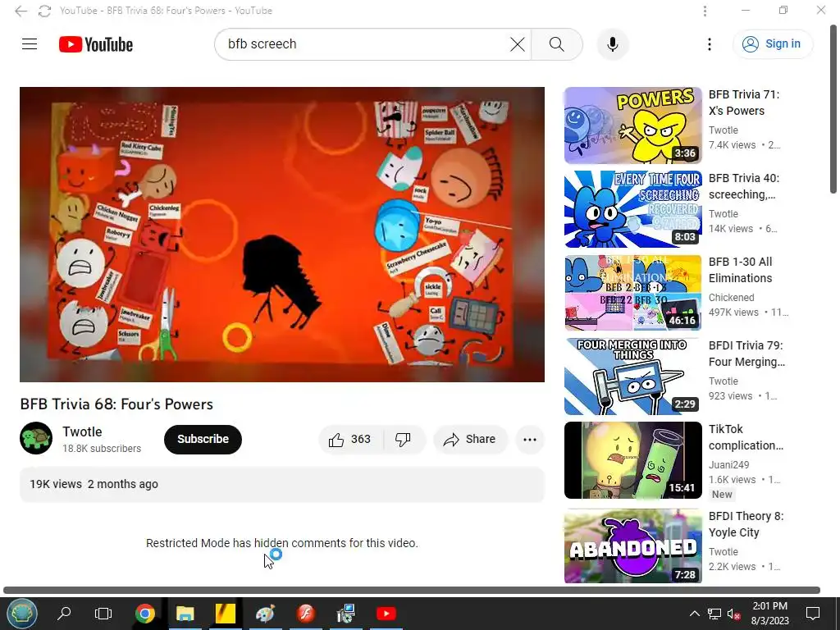The height and width of the screenshot is (630, 840).
Task: Clear the search text with the X
Action: [518, 44]
